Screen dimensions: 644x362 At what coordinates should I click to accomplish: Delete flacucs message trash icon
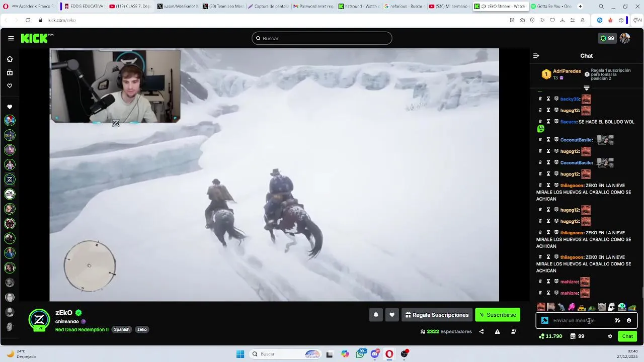pos(540,122)
